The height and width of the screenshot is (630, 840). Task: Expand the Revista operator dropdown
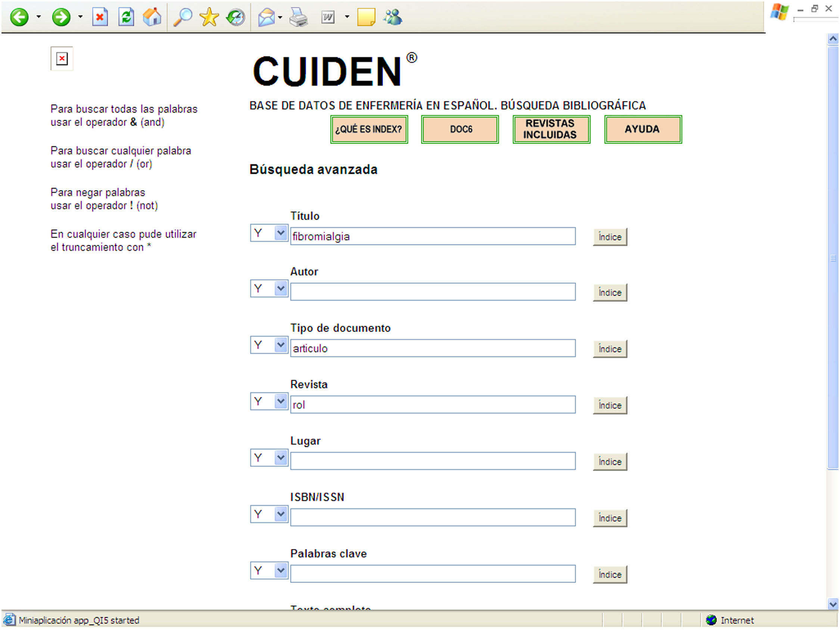[x=281, y=401]
